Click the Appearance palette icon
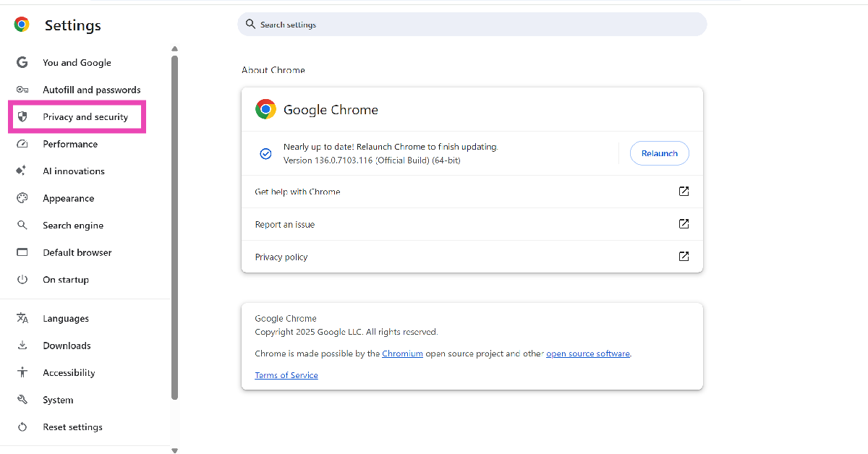The width and height of the screenshot is (868, 454). [22, 198]
